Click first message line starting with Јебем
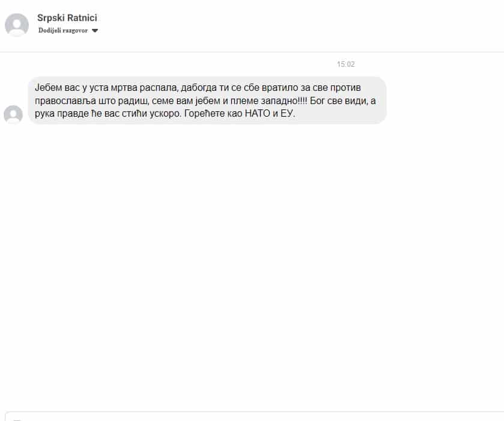The height and width of the screenshot is (421, 504). coord(198,88)
